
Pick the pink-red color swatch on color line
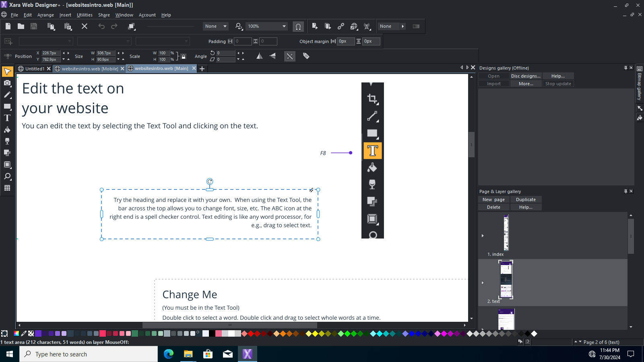pos(103,333)
